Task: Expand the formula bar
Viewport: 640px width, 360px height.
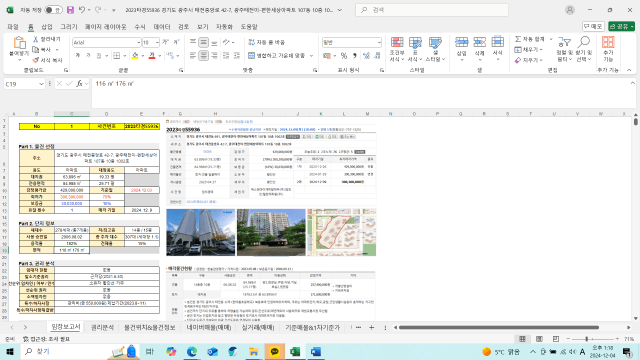Action: coord(633,83)
